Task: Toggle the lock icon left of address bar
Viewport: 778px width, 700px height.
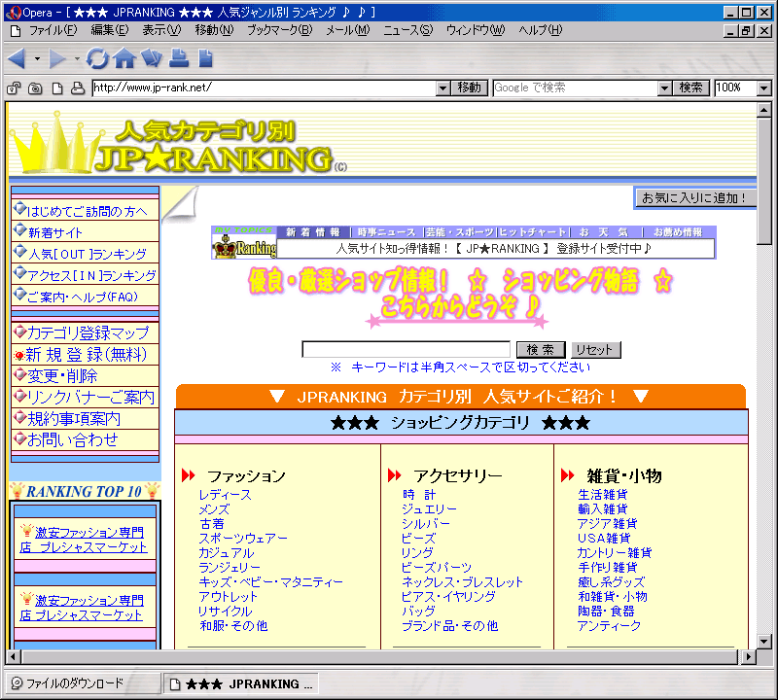Action: pos(14,88)
